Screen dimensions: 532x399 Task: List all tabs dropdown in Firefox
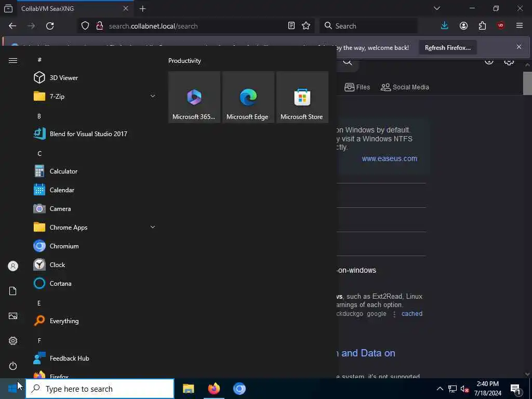pyautogui.click(x=436, y=8)
